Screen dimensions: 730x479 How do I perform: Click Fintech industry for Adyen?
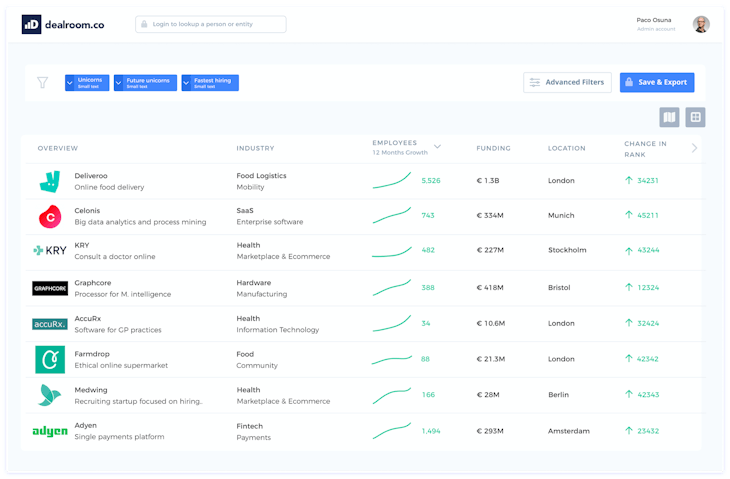coord(250,426)
